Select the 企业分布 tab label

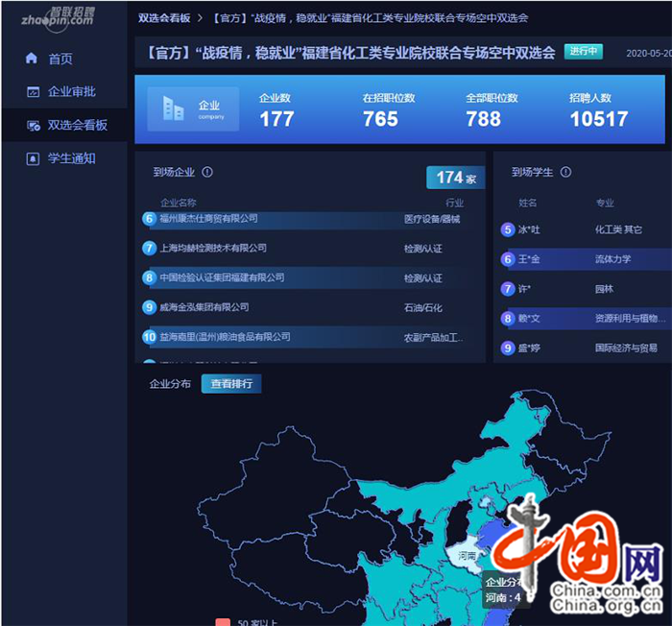[x=170, y=384]
